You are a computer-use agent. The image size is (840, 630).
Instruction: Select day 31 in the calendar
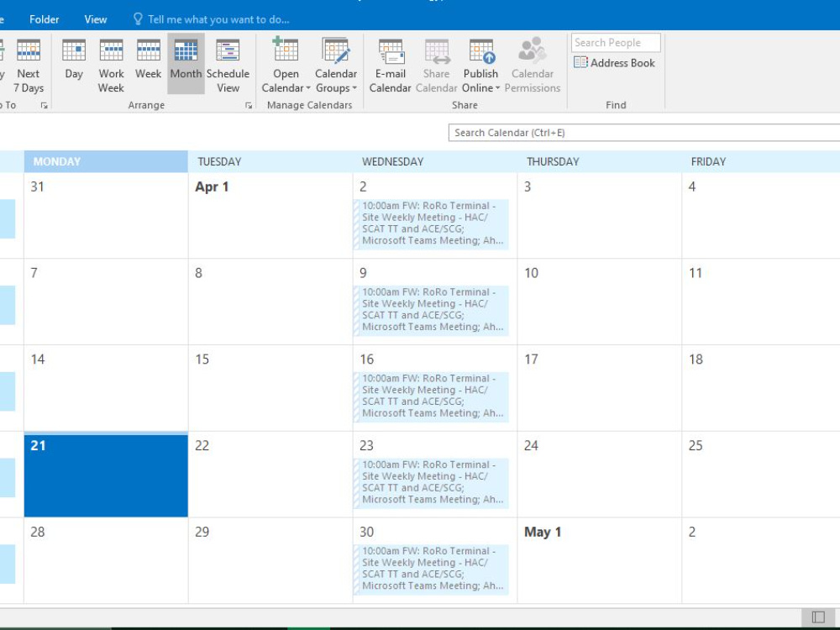106,215
